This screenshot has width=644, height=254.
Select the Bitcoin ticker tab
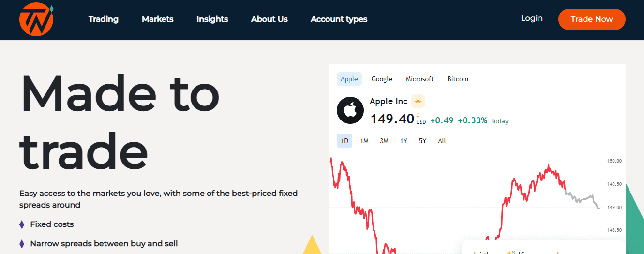point(458,79)
